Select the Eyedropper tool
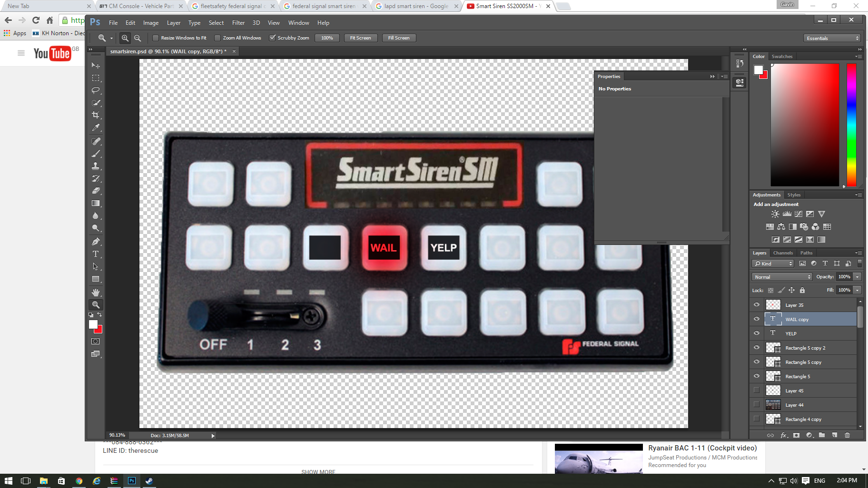 pos(96,127)
